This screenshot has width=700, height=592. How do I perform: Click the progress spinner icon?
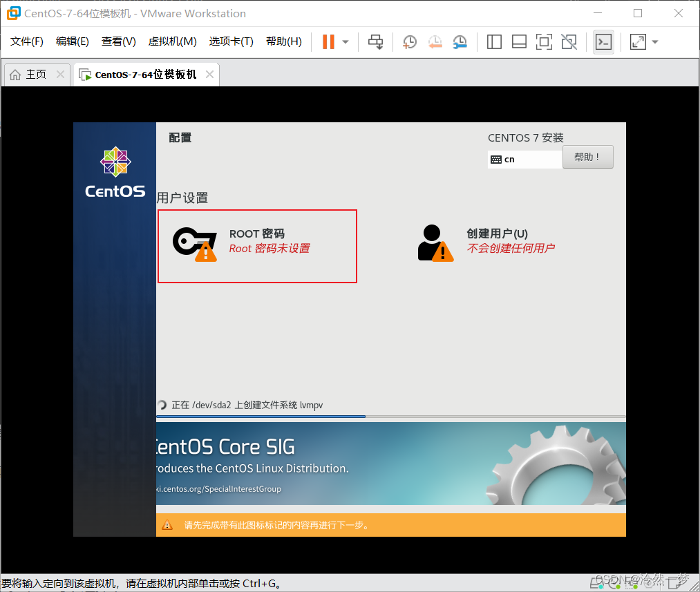pos(162,405)
